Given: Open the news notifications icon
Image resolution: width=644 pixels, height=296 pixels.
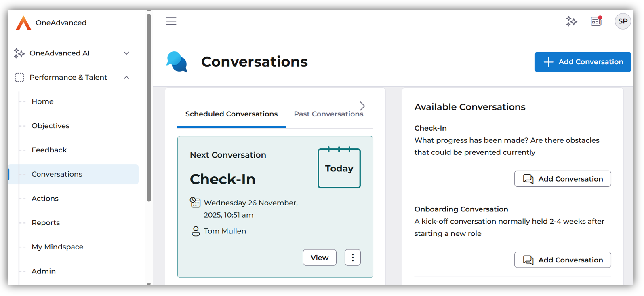Looking at the screenshot, I should tap(596, 21).
